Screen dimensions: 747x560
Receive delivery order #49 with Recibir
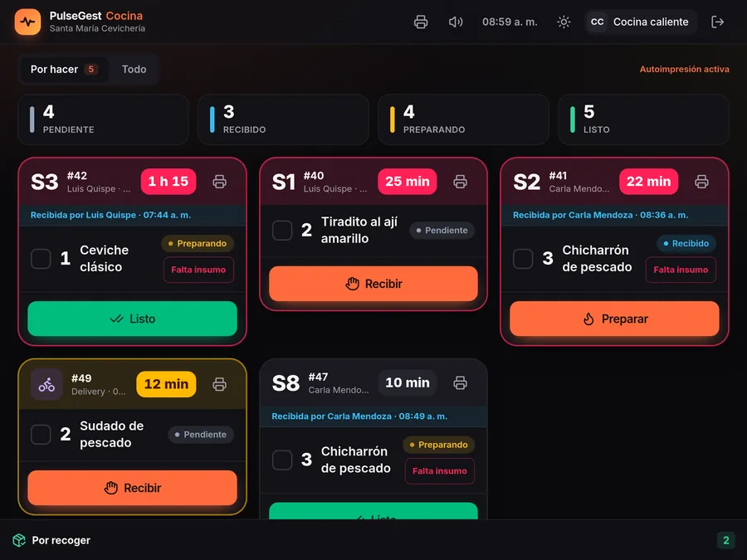tap(133, 488)
